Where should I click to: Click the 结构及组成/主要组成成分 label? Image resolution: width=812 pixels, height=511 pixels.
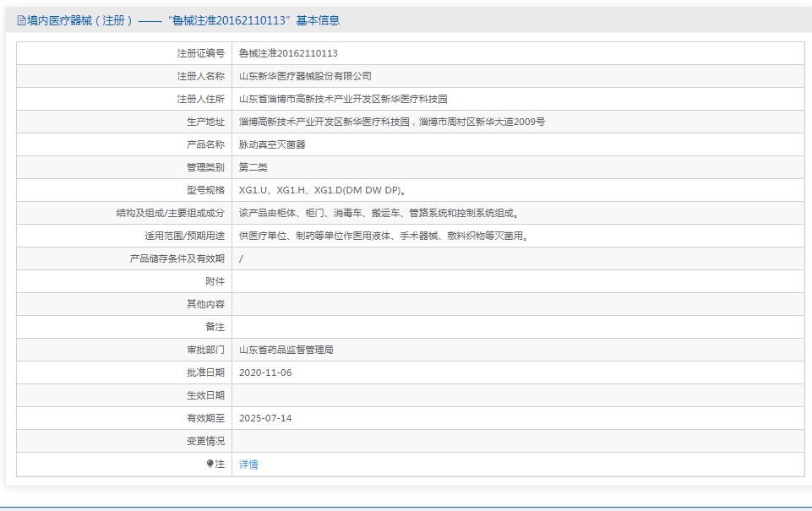pos(171,213)
